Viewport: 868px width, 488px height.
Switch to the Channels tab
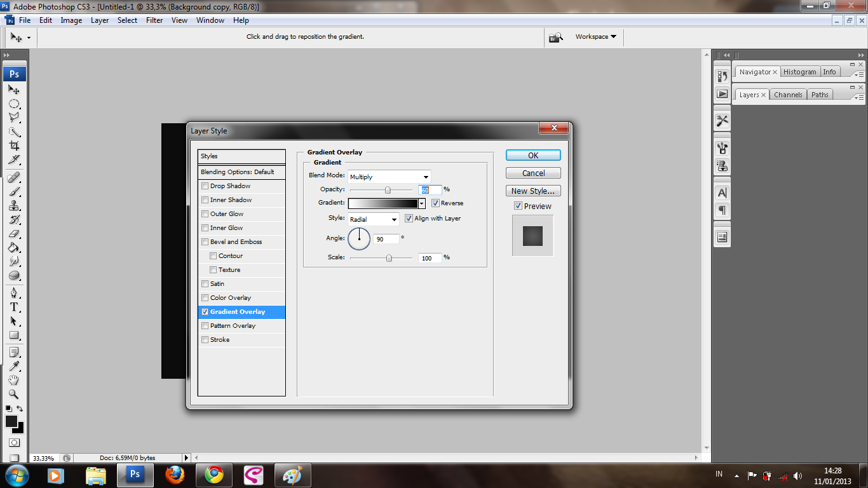tap(788, 95)
